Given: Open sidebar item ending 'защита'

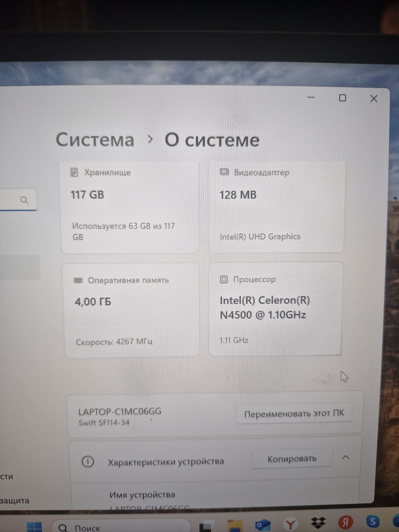Looking at the screenshot, I should (14, 501).
